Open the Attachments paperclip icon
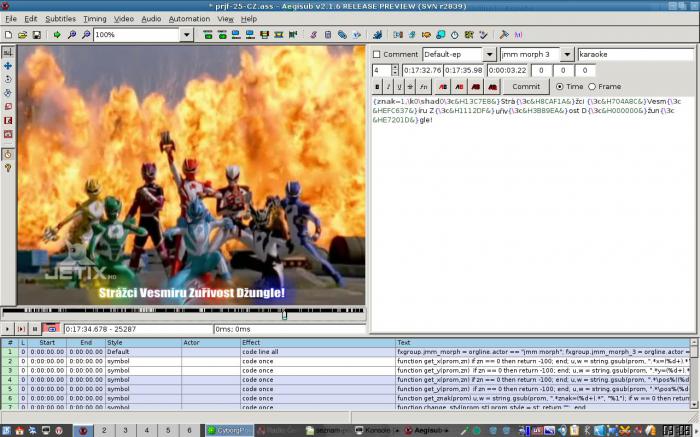The height and width of the screenshot is (437, 700). pos(342,34)
